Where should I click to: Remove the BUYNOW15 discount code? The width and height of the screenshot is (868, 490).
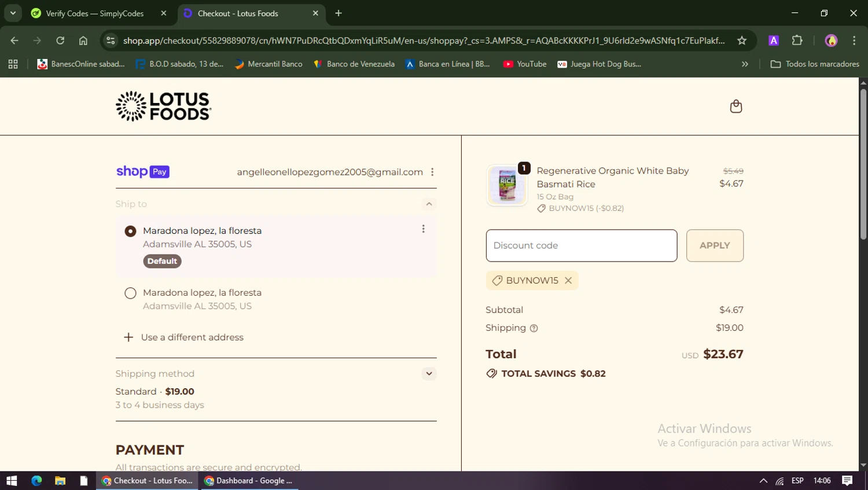pos(568,281)
